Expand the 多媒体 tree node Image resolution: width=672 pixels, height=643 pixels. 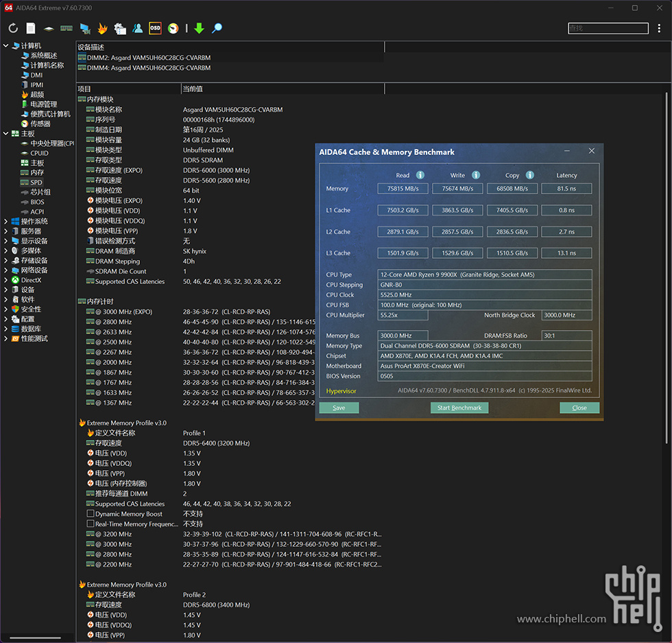pos(5,250)
